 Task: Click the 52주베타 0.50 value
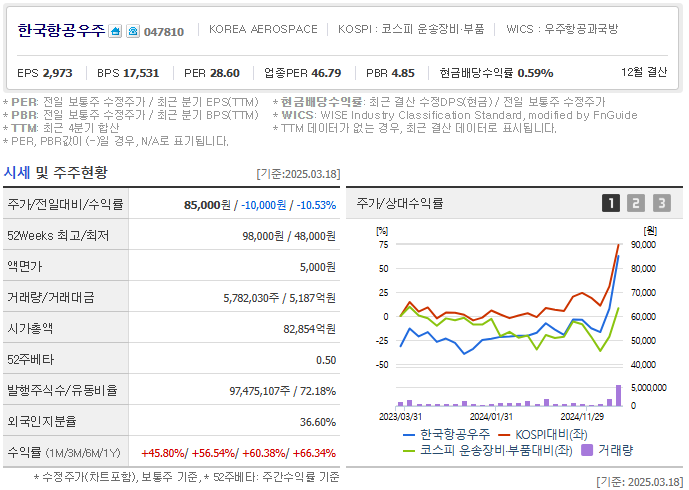[326, 360]
